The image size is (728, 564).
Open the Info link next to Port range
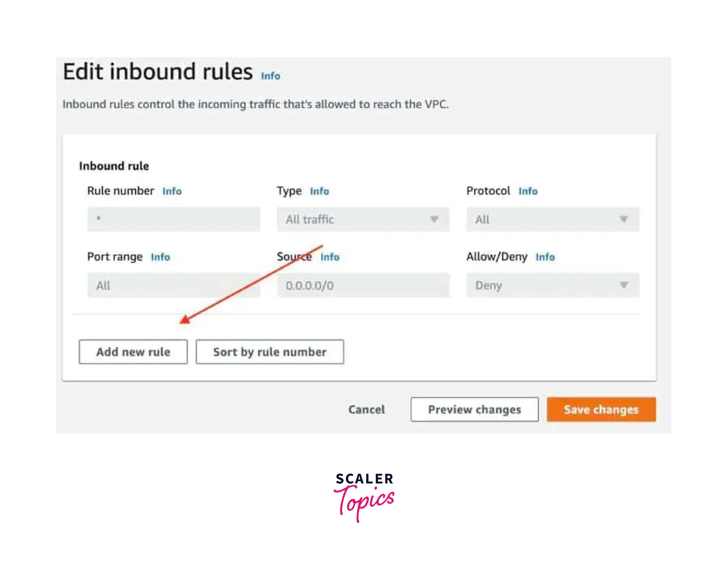point(160,257)
